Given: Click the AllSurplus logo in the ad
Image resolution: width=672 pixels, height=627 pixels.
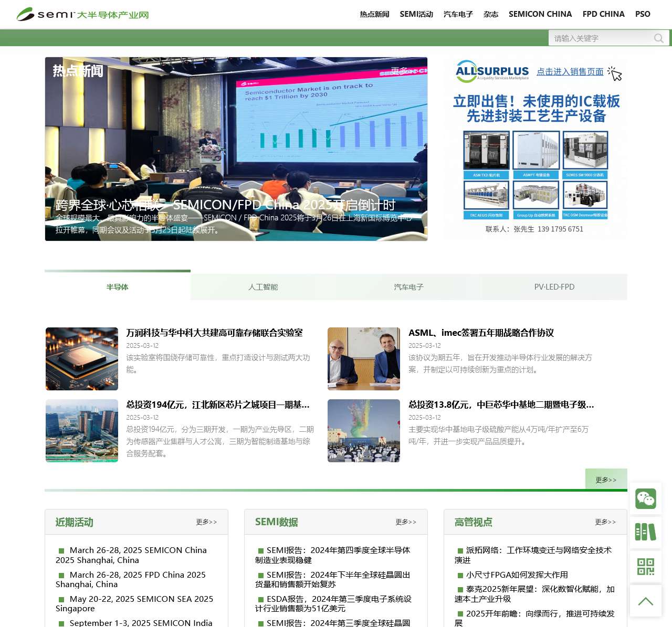Looking at the screenshot, I should [x=492, y=72].
